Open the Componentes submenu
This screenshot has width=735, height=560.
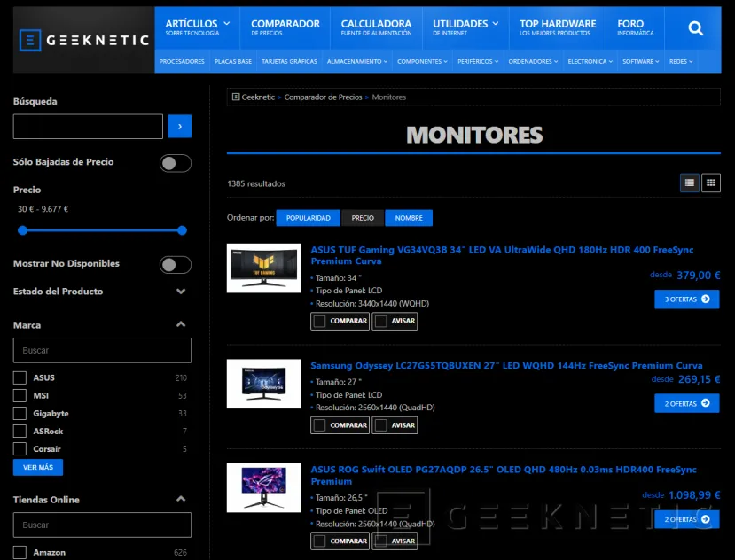[422, 61]
